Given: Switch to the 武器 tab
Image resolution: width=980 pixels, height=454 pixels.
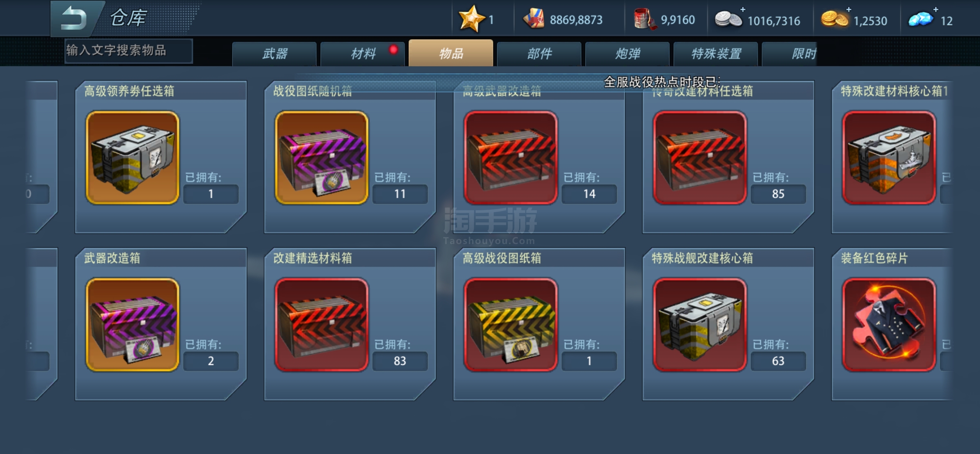Looking at the screenshot, I should click(274, 54).
